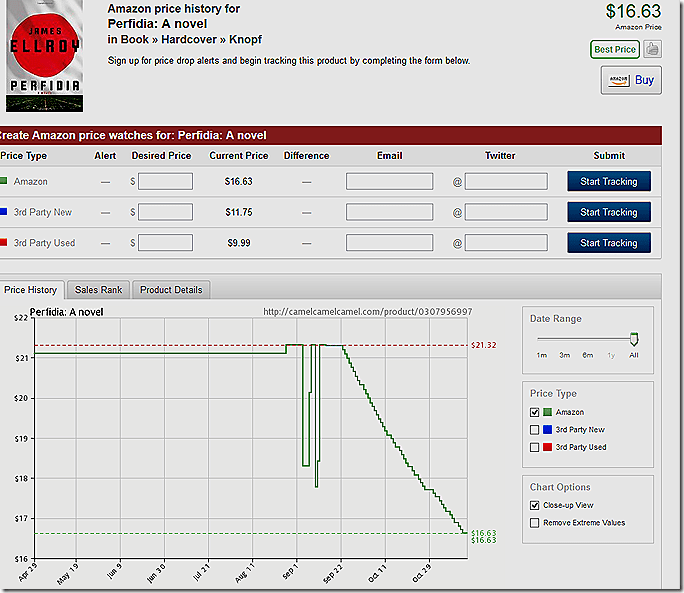The image size is (684, 593).
Task: Uncheck the Amazon price type checkbox
Action: (x=535, y=412)
